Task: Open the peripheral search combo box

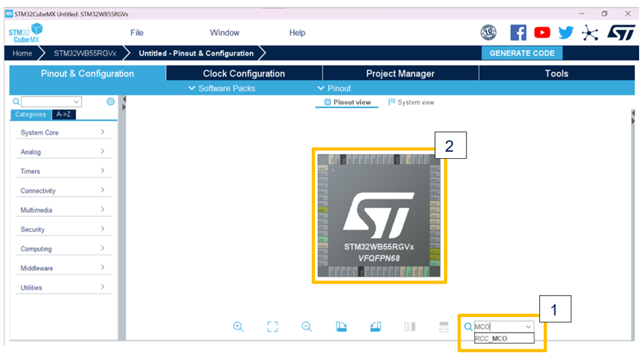Action: [51, 101]
